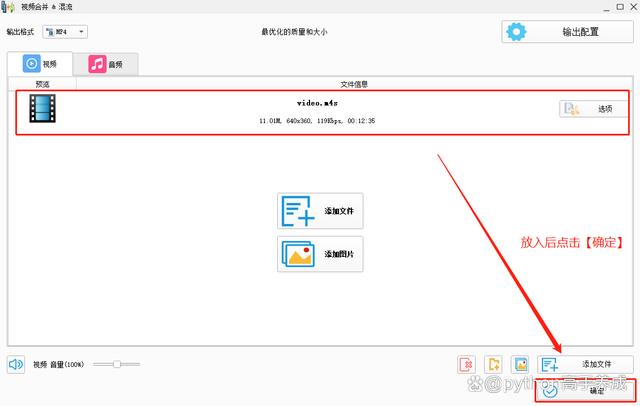Adjust the video volume slider

pyautogui.click(x=117, y=364)
